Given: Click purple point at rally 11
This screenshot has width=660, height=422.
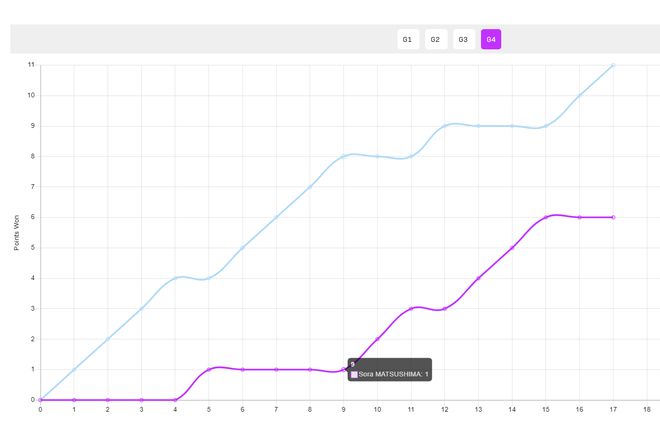Looking at the screenshot, I should click(411, 309).
